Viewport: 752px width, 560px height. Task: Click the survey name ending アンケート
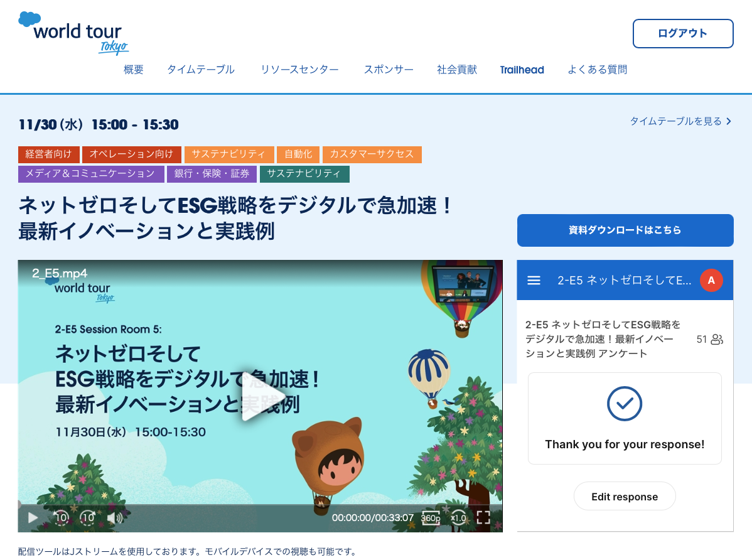(603, 339)
